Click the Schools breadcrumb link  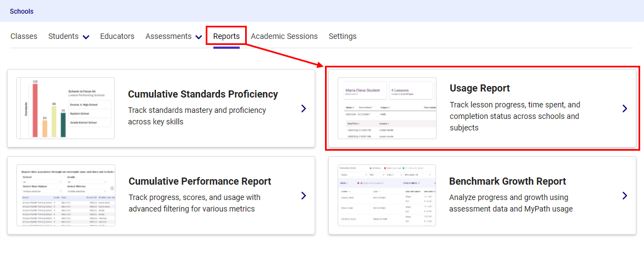pyautogui.click(x=21, y=11)
